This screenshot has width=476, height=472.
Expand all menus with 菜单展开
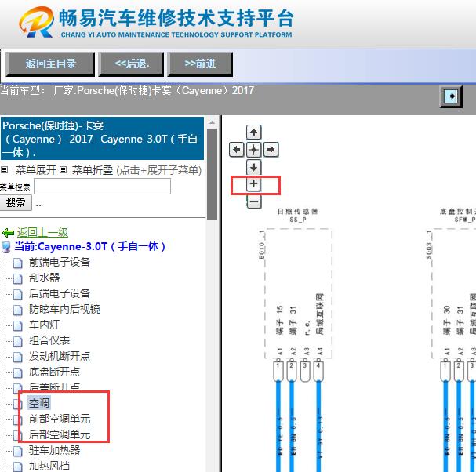(x=36, y=170)
